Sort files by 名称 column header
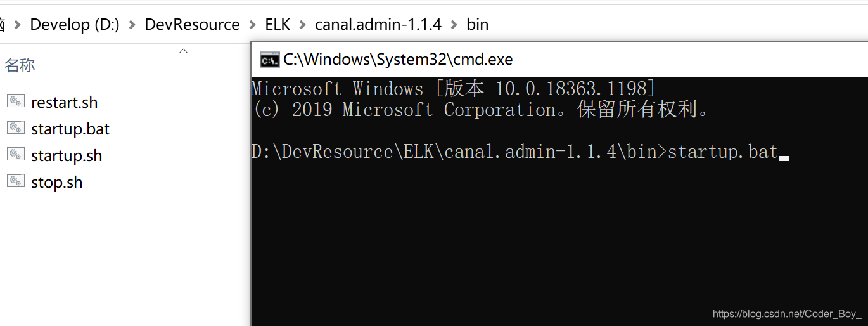Image resolution: width=868 pixels, height=326 pixels. click(x=20, y=65)
